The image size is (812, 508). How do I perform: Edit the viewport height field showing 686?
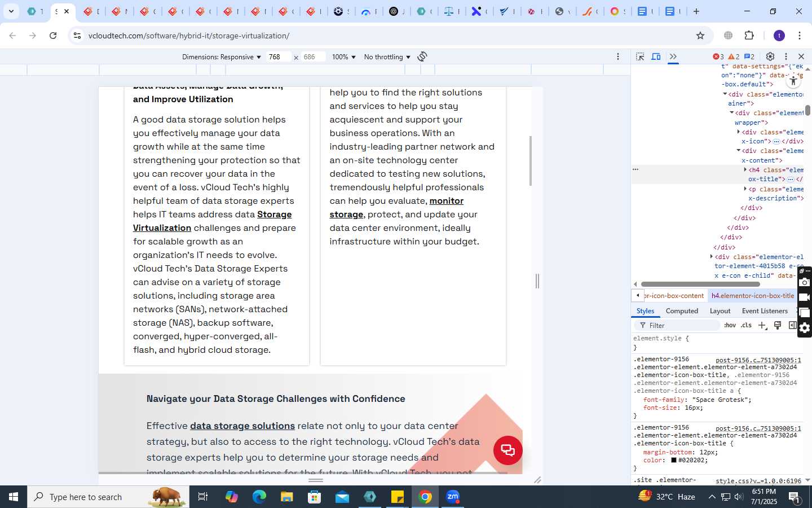click(314, 57)
